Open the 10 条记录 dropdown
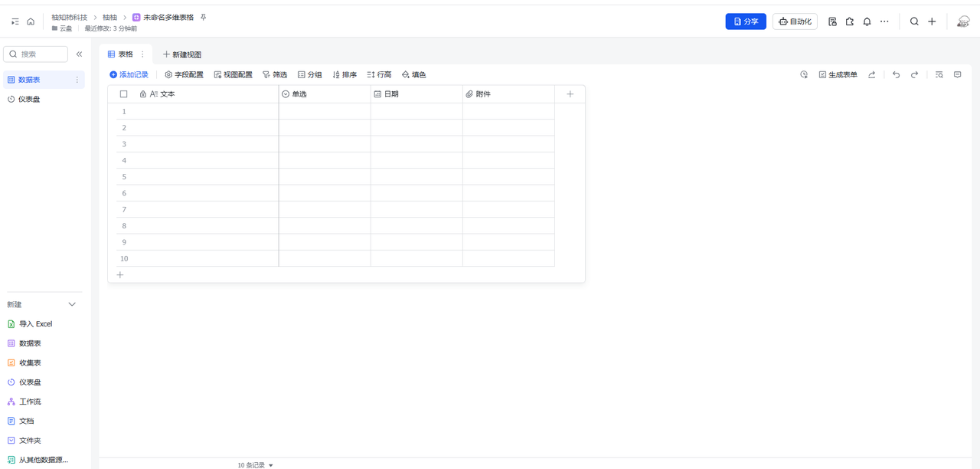The height and width of the screenshot is (469, 980). (255, 465)
